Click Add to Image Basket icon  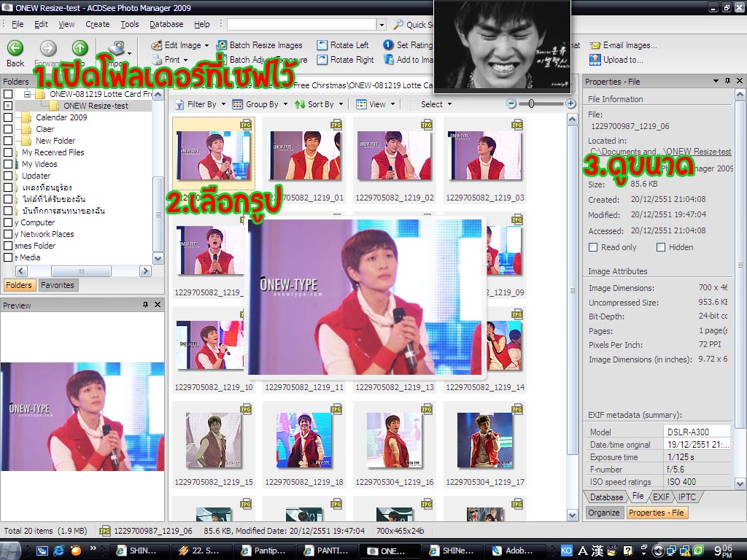389,60
